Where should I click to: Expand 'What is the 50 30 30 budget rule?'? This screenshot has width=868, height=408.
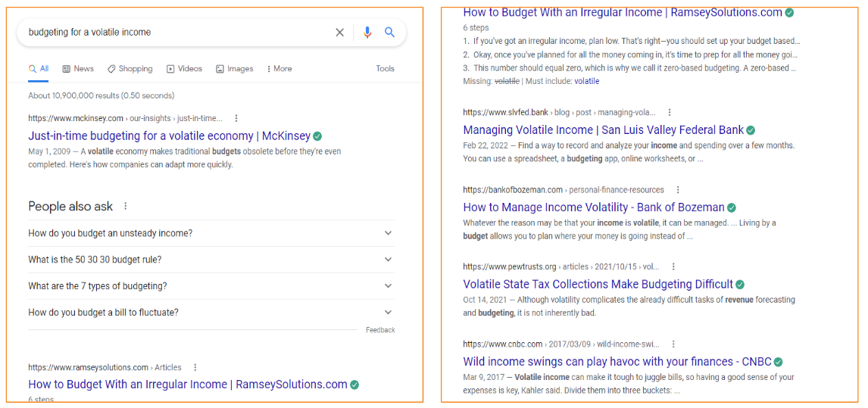click(211, 259)
